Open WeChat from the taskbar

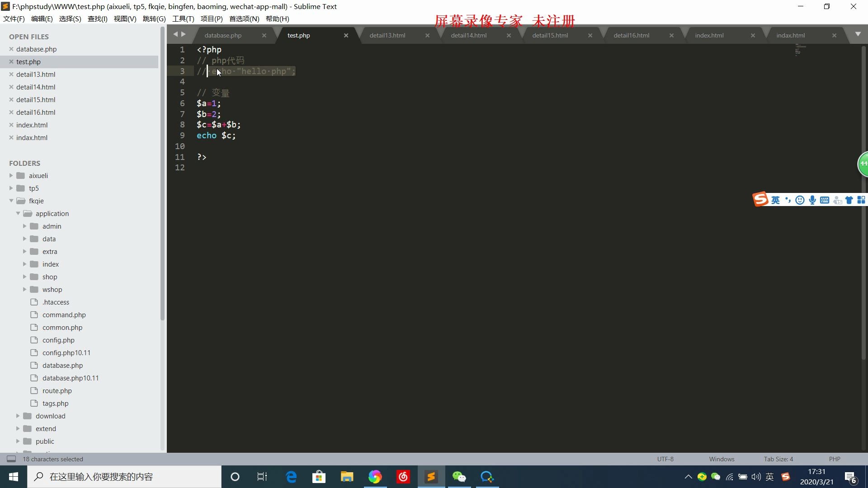(459, 477)
